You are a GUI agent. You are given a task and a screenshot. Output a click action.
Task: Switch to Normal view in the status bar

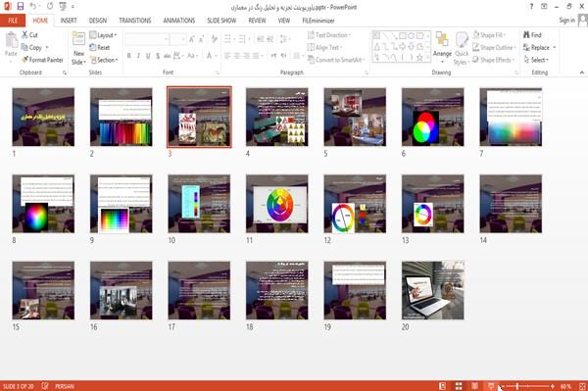(x=443, y=386)
